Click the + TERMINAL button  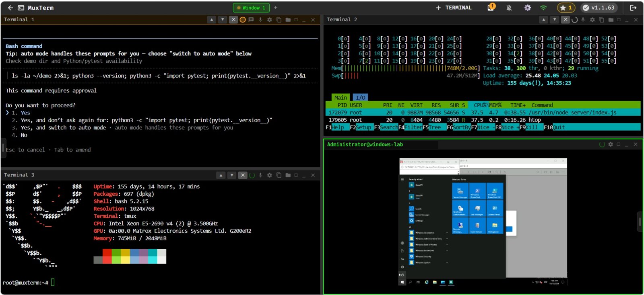point(454,8)
